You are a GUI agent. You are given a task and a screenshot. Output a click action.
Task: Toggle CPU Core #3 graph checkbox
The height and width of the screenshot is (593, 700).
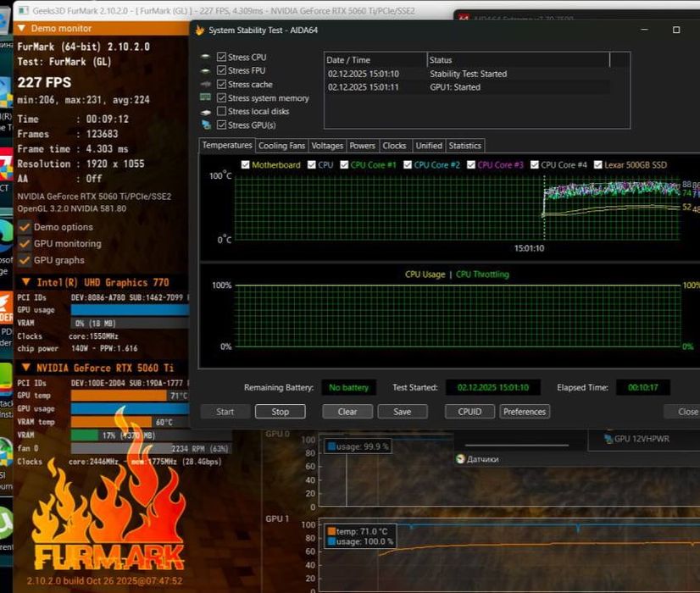471,164
